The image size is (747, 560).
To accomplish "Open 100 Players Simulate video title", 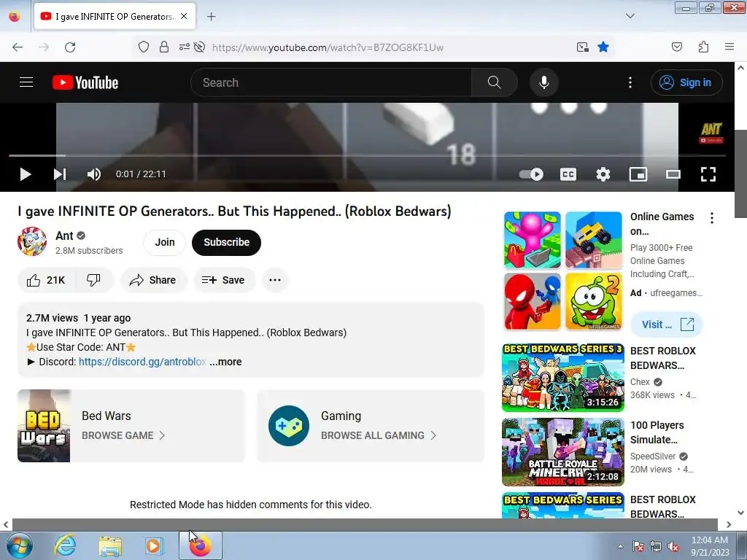I will pos(657,432).
